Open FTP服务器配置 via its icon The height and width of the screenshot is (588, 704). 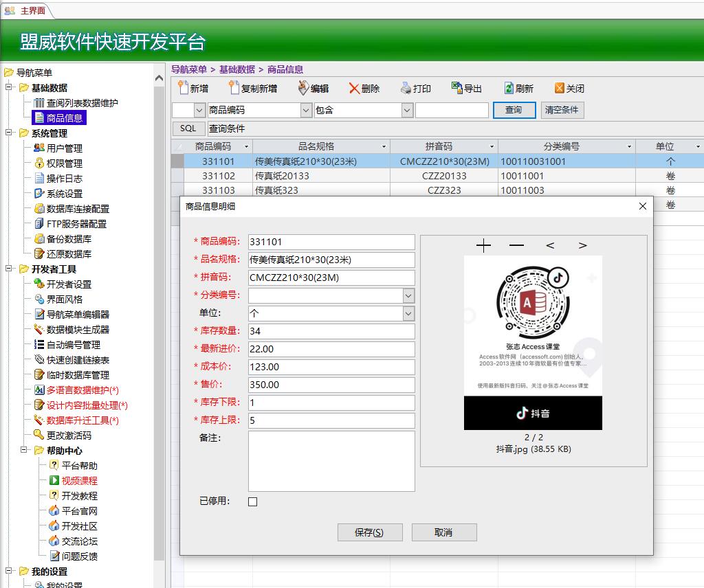(39, 223)
